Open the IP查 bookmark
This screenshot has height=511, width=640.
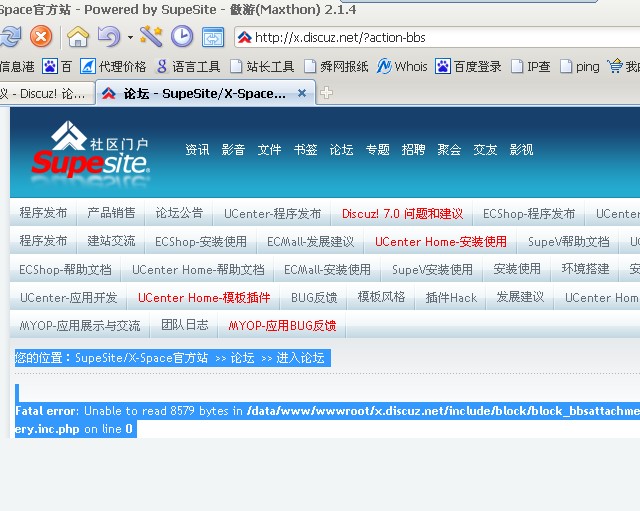click(531, 66)
